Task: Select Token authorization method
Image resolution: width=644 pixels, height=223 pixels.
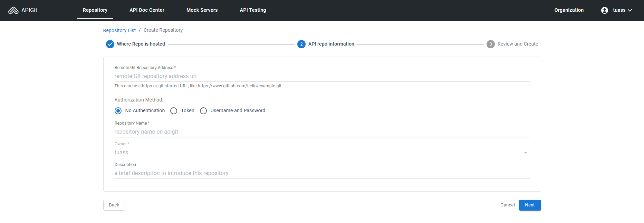Action: [174, 111]
